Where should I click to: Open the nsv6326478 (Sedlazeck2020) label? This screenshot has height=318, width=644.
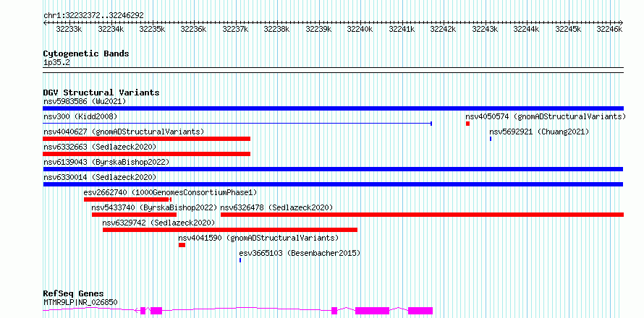coord(277,207)
